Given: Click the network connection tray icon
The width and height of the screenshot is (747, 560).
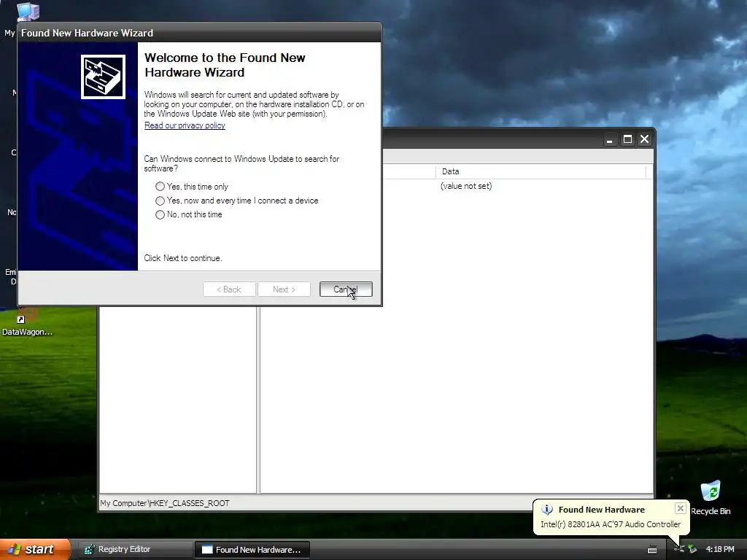Looking at the screenshot, I should click(693, 549).
